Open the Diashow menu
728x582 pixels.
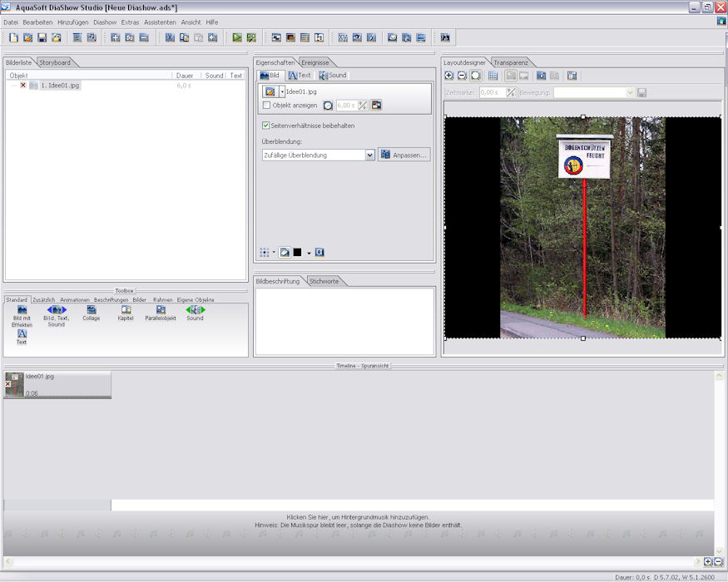(x=105, y=22)
